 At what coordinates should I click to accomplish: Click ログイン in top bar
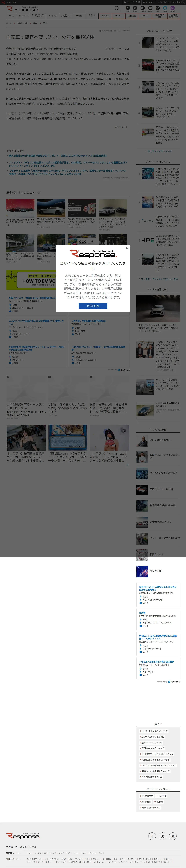[149, 2]
